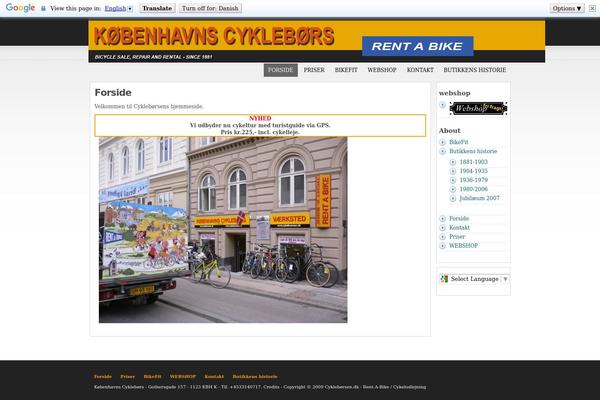Image resolution: width=600 pixels, height=400 pixels.
Task: Open the 1936-1979 history page
Action: point(473,180)
